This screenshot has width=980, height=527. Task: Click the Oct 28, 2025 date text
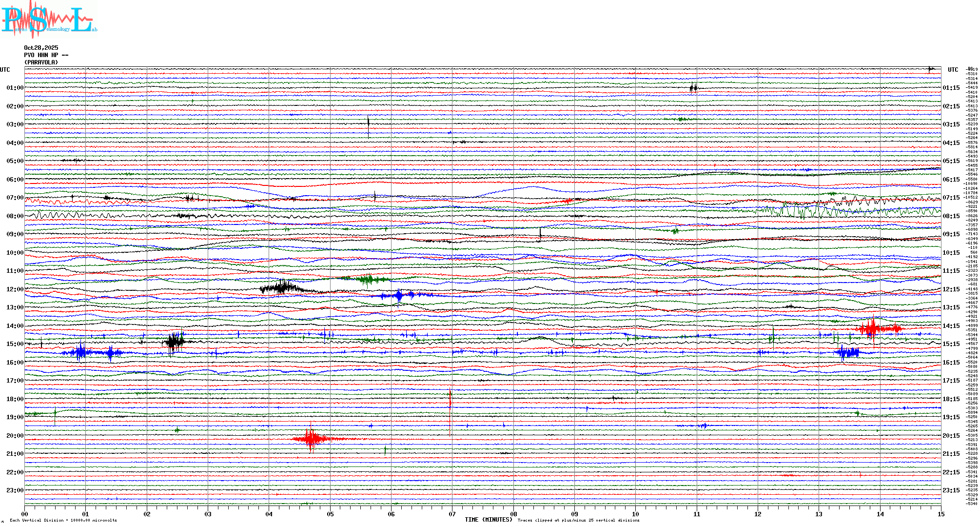click(x=41, y=48)
